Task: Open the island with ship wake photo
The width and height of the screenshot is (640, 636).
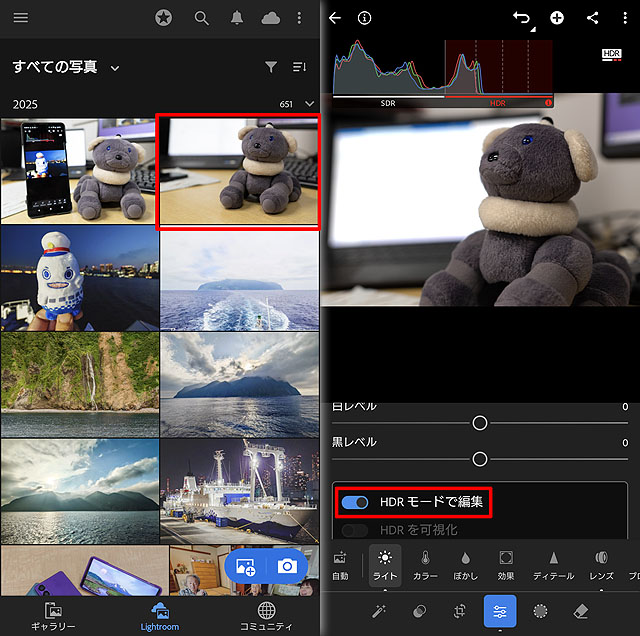Action: pyautogui.click(x=240, y=281)
